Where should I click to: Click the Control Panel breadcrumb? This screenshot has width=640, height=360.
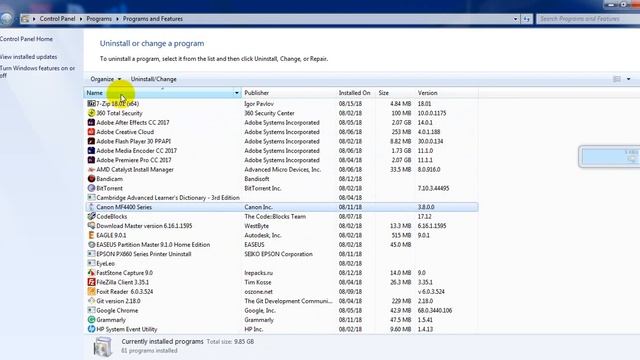tap(58, 19)
